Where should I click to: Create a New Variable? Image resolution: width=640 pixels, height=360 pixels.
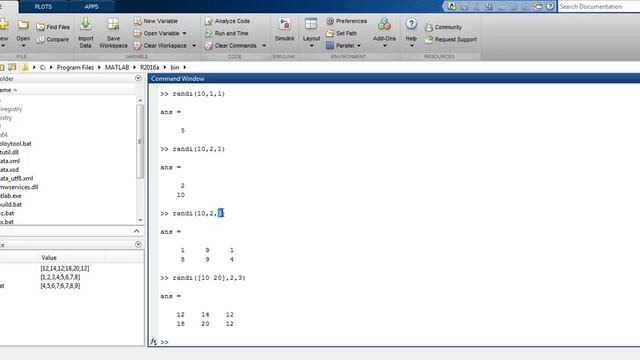(x=156, y=21)
